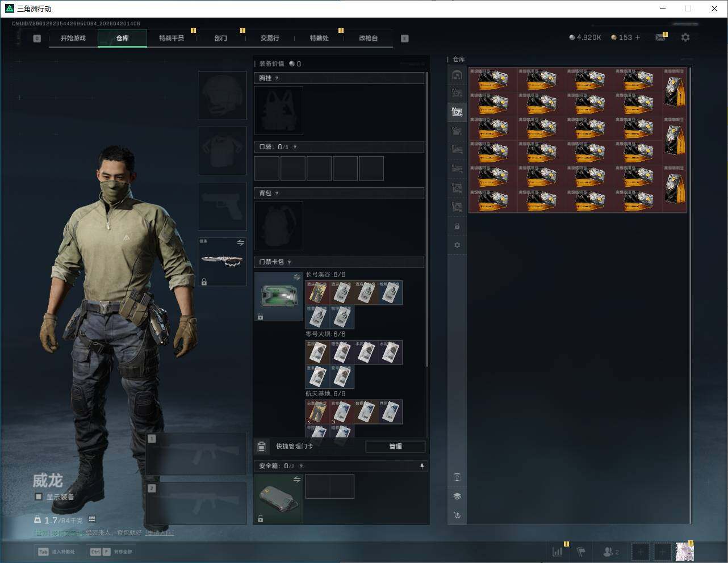This screenshot has height=563, width=728.
Task: Click the warehouse sidebar lock icon
Action: 457,226
